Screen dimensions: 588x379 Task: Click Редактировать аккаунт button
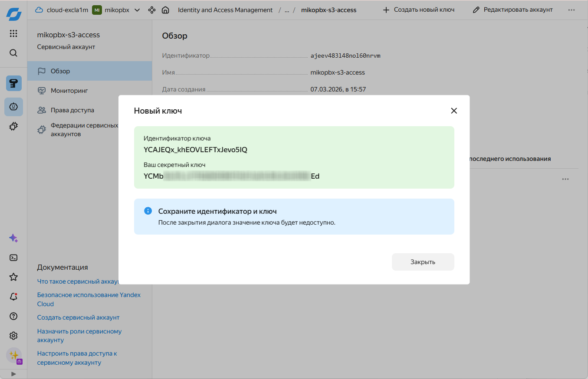click(x=512, y=10)
